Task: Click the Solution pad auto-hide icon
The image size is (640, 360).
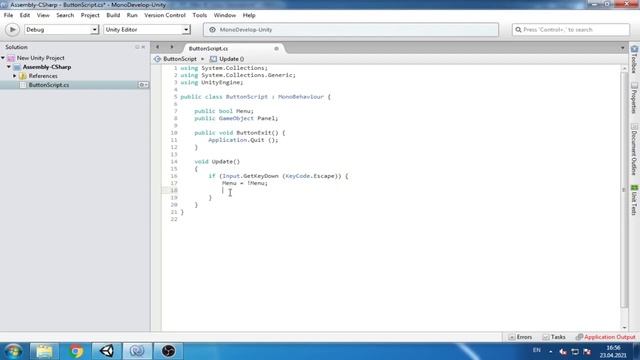Action: tap(137, 47)
